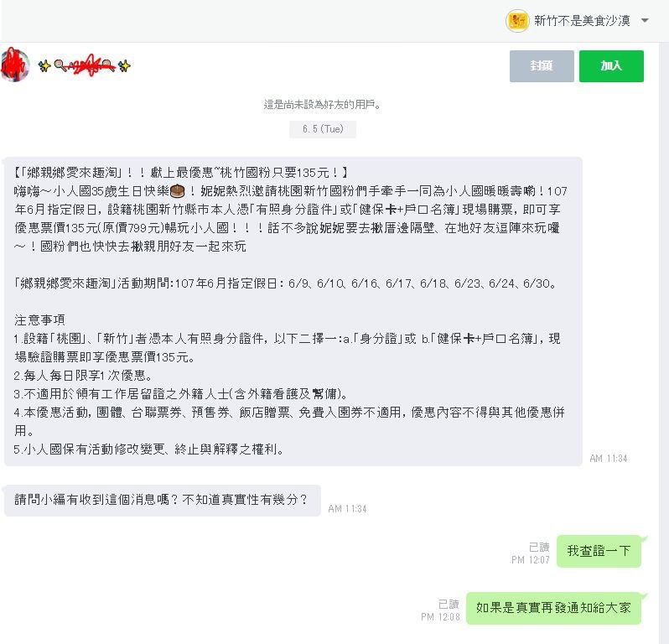Click the green 加入 add button
Screen dimensions: 669x644
611,65
